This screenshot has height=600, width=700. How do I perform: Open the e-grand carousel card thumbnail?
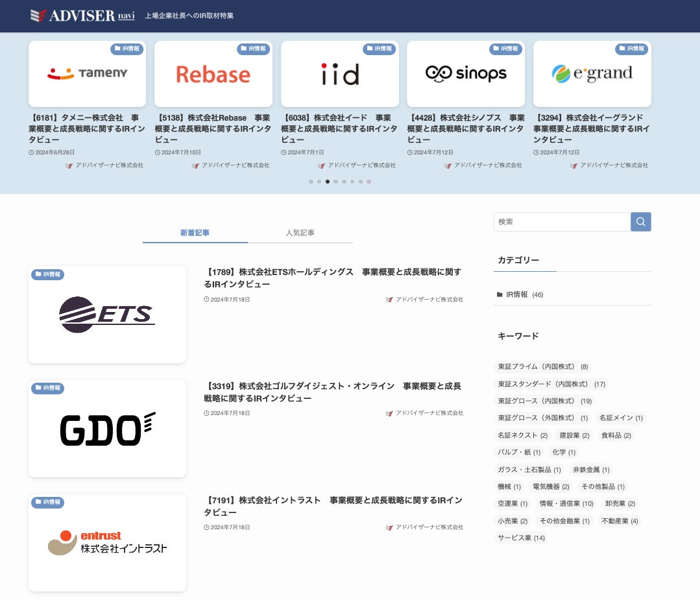592,74
